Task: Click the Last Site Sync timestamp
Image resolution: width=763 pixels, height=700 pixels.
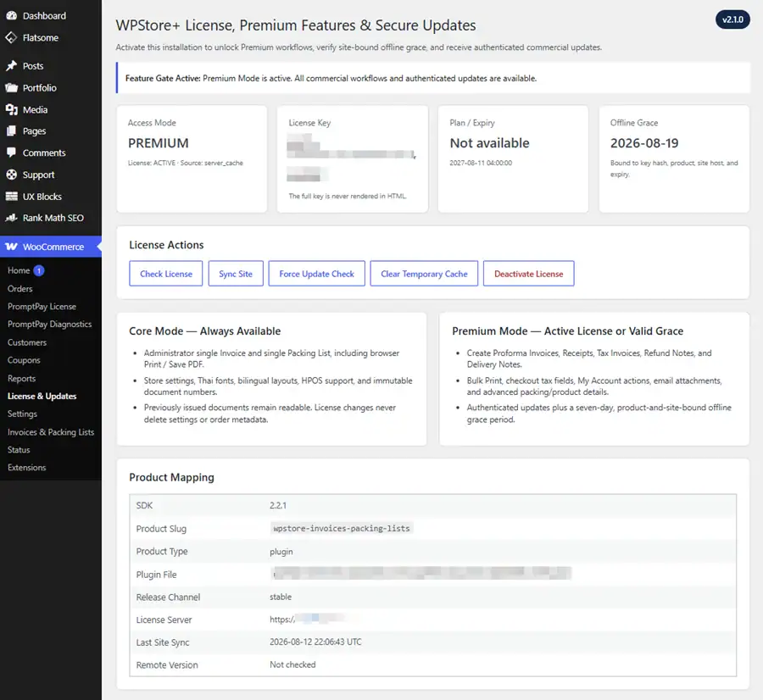Action: [x=316, y=642]
